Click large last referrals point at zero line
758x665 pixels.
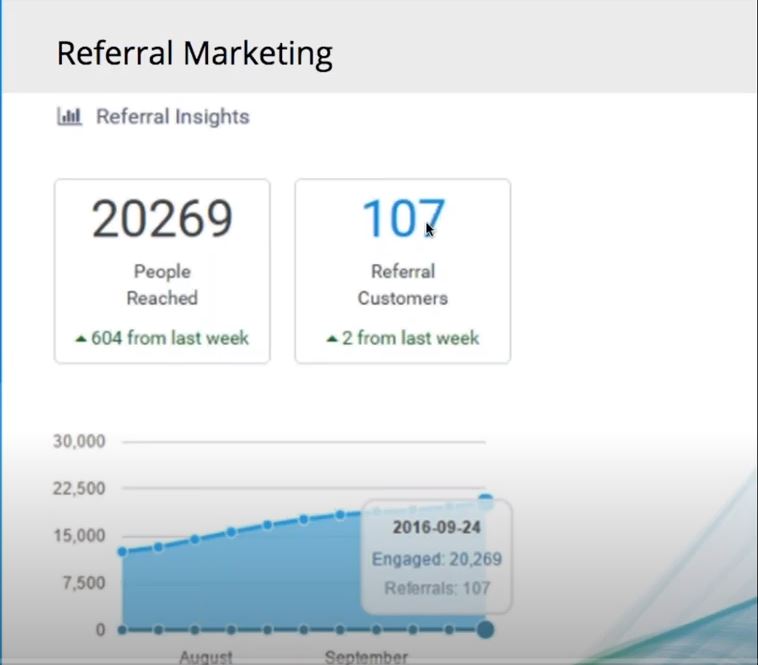coord(485,630)
